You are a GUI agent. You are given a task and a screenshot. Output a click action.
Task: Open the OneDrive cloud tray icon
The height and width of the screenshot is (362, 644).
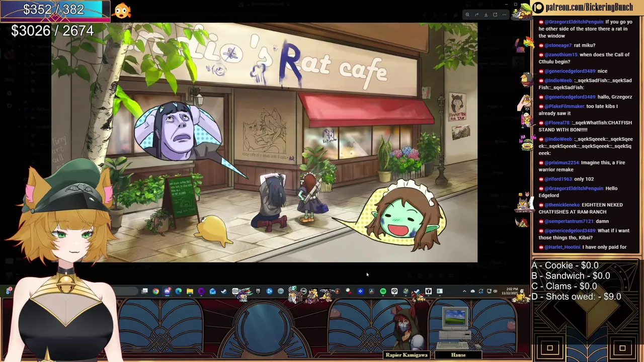473,291
